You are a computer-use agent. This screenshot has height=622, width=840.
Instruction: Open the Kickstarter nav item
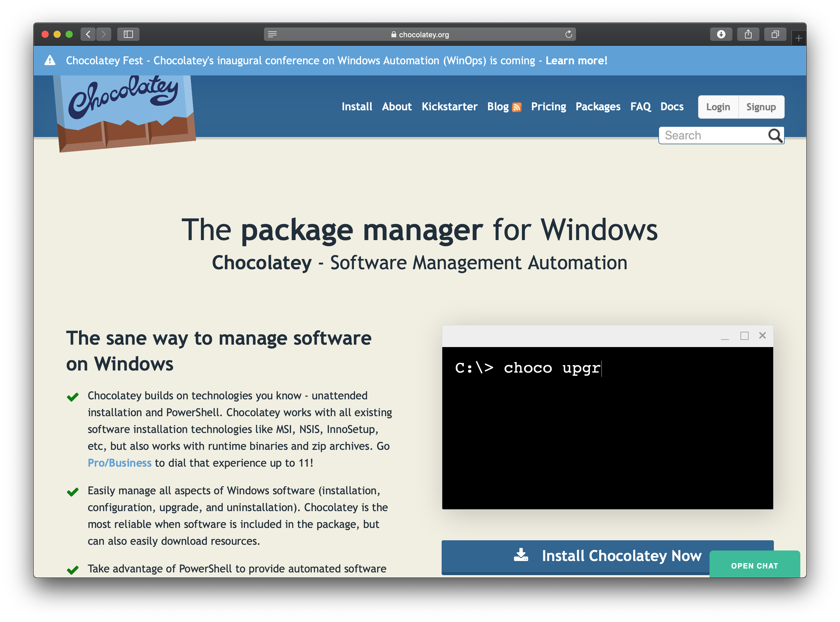click(x=449, y=107)
